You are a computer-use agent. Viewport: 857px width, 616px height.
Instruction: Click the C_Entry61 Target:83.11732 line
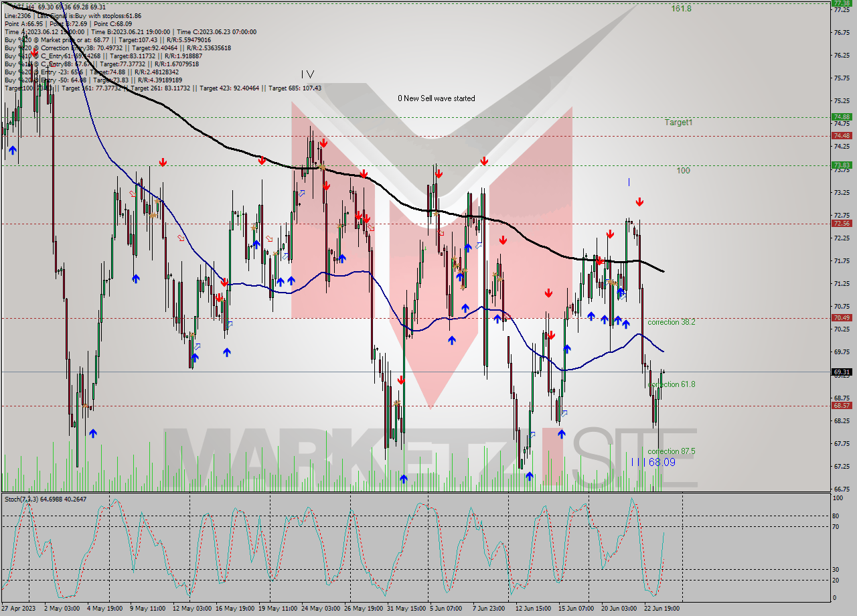click(103, 56)
